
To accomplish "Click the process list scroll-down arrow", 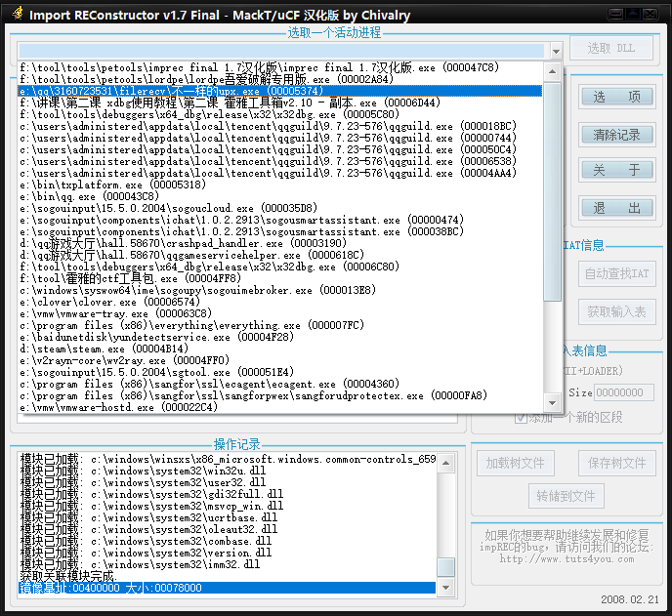I will coord(554,403).
